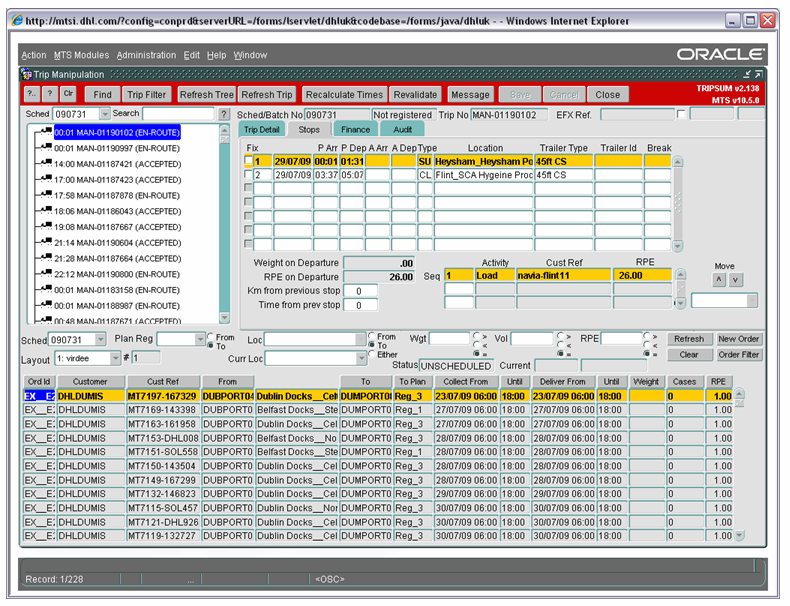Click the New Order button

pos(738,339)
